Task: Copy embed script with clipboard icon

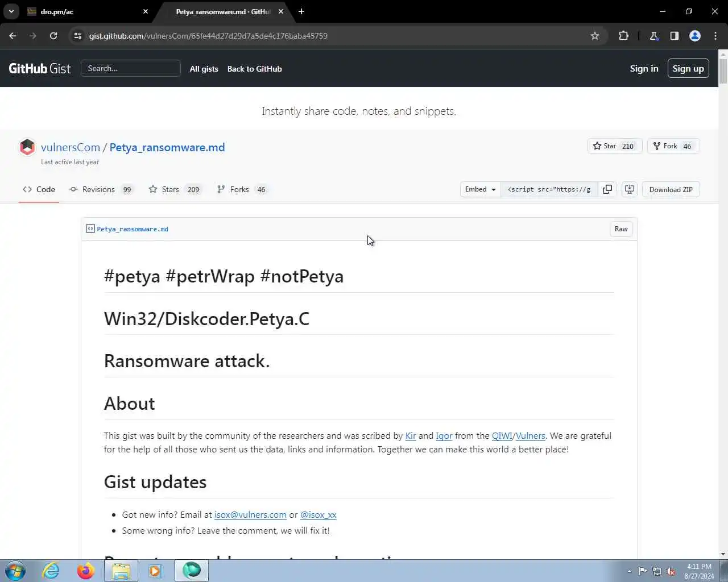Action: [607, 189]
